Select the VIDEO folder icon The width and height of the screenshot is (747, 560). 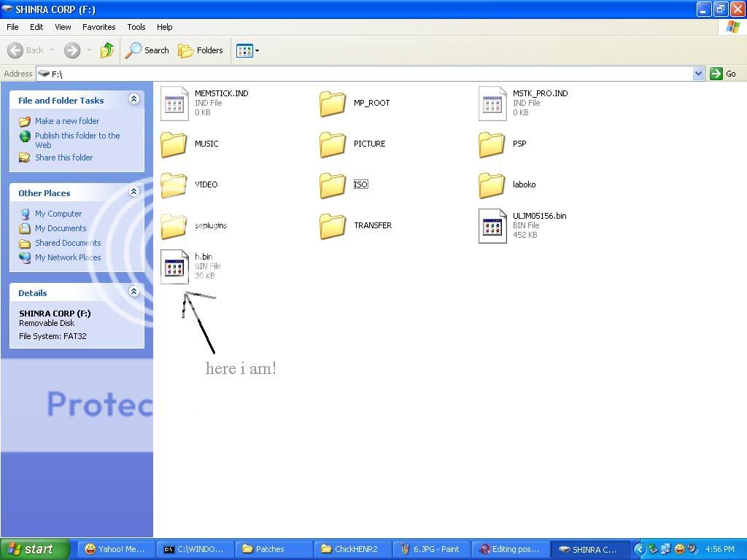tap(174, 185)
